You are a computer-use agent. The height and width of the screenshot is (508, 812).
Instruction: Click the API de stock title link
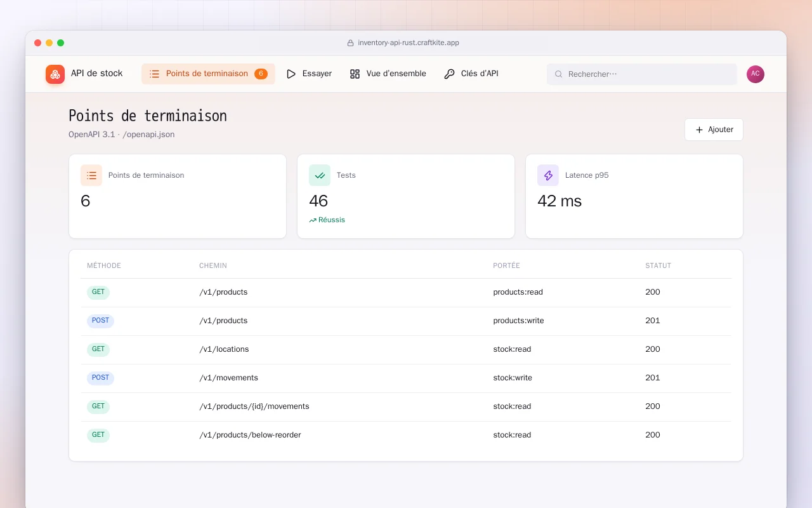click(x=96, y=74)
